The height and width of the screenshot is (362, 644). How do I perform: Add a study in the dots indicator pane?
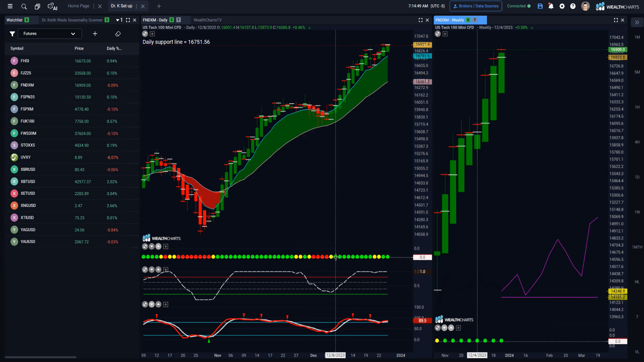coord(166,246)
